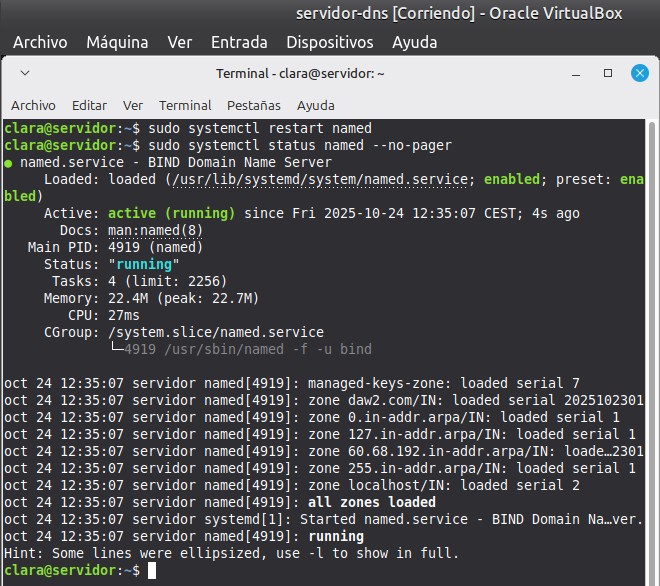The image size is (660, 586).
Task: Open the Terminal menu in menubar
Action: click(185, 105)
